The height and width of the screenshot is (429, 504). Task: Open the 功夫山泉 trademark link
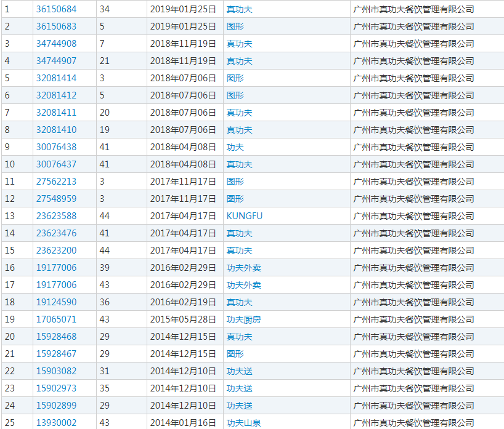tap(243, 423)
